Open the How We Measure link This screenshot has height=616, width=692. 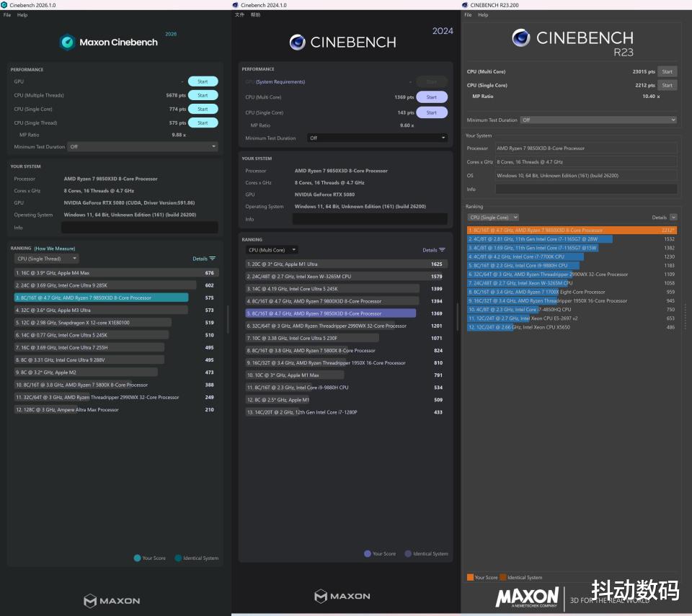(55, 249)
